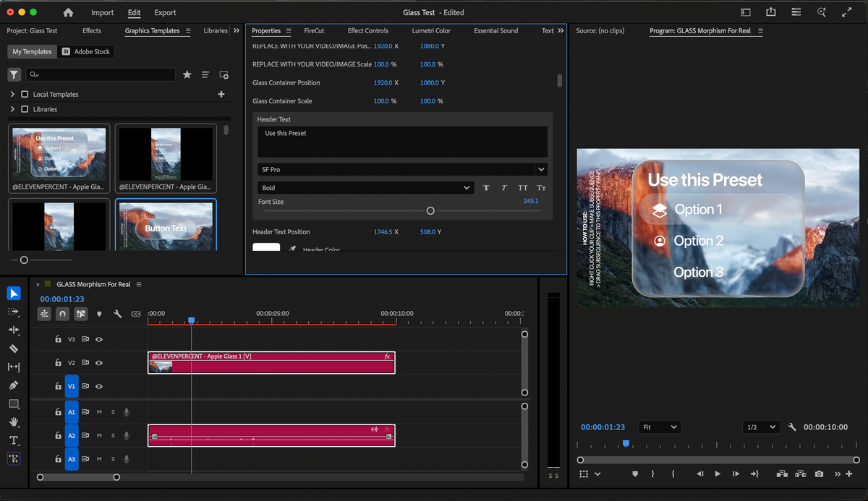Play the sequence in Program monitor
The height and width of the screenshot is (501, 868).
[718, 474]
